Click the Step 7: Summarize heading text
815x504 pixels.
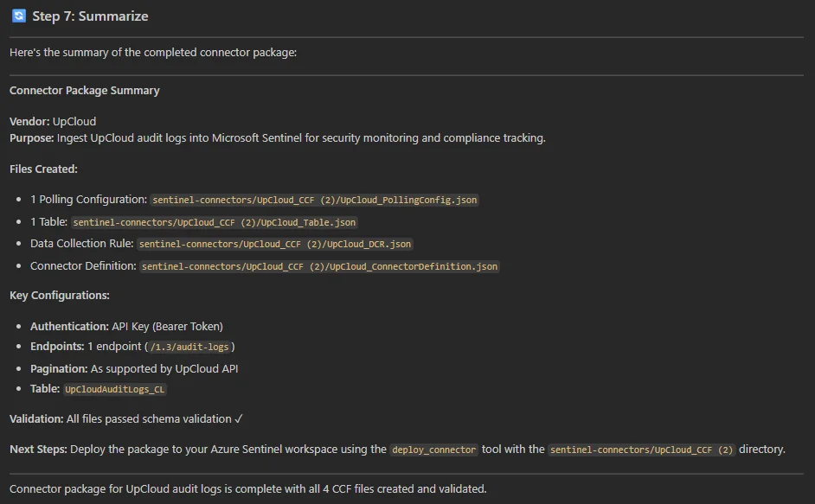click(x=88, y=16)
